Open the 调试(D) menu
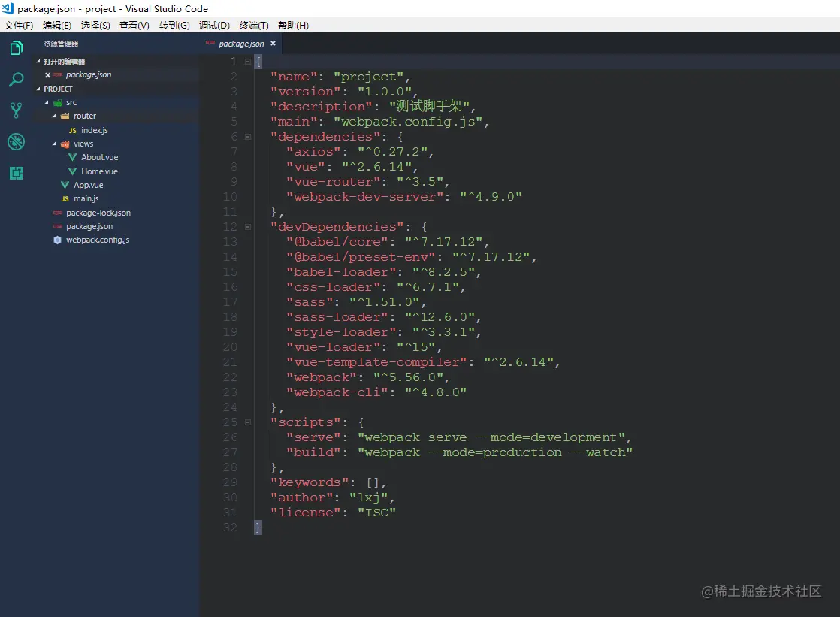Screen dimensions: 840x617 pos(214,26)
